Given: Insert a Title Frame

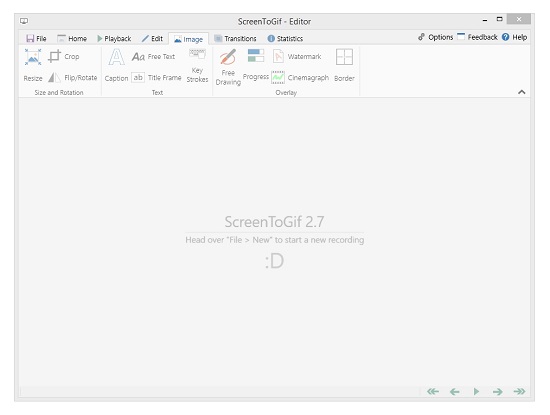Looking at the screenshot, I should pos(156,78).
